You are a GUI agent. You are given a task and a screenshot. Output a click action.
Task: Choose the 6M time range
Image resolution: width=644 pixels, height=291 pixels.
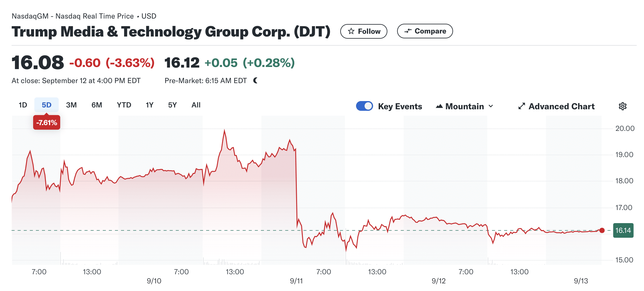coord(97,105)
